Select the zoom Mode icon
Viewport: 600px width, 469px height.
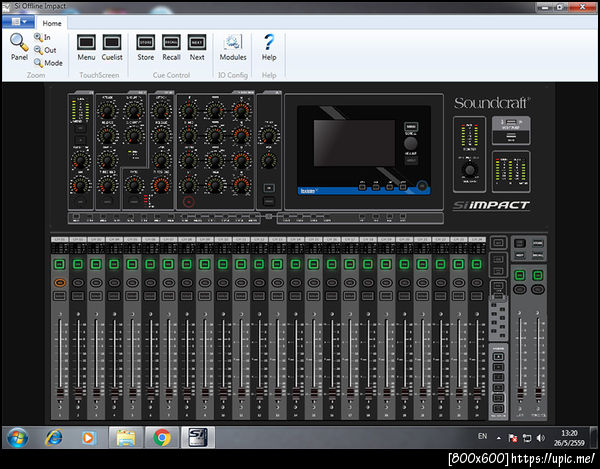[x=38, y=63]
